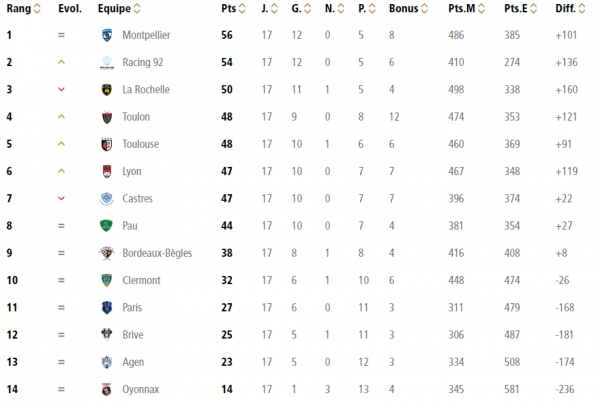Click the Montpellier team logo
This screenshot has width=600, height=404.
point(107,35)
